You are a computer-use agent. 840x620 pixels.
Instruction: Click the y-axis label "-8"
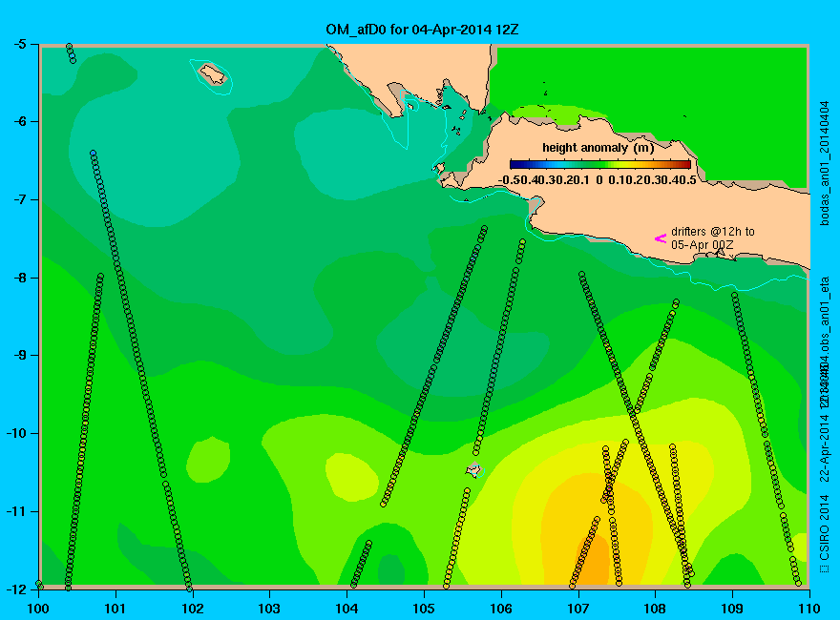(19, 278)
